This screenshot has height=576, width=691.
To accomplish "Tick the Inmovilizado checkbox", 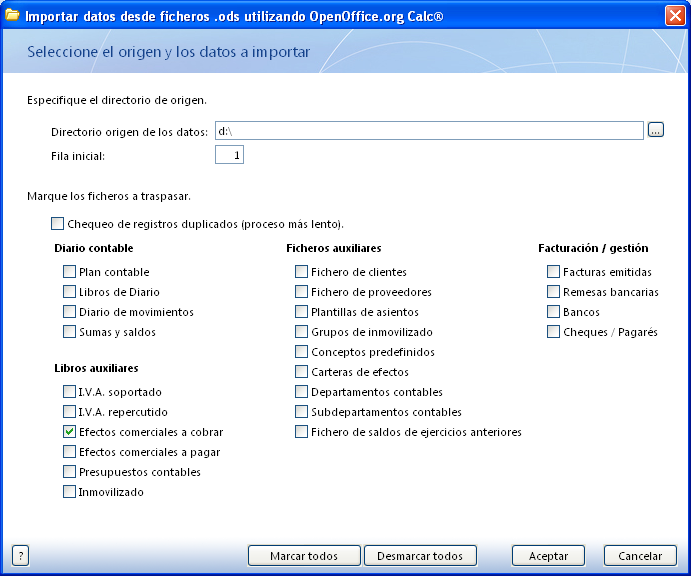I will click(x=70, y=492).
